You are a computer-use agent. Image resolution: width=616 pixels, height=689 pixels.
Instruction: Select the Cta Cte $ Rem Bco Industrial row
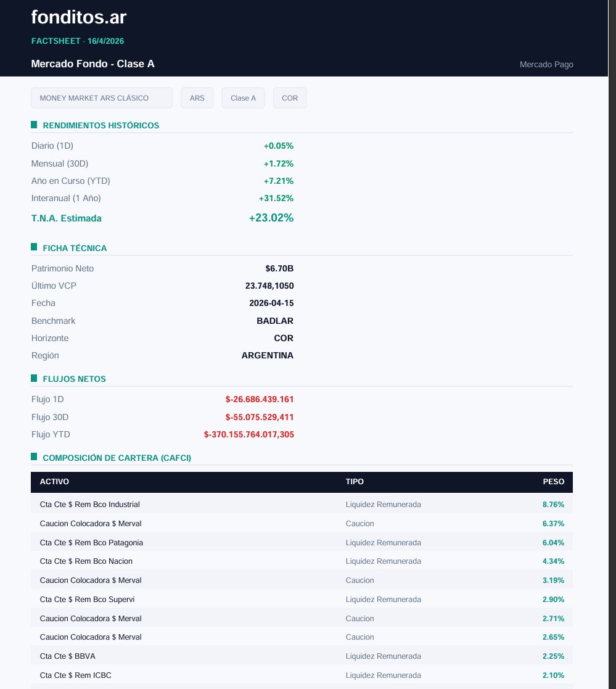302,505
